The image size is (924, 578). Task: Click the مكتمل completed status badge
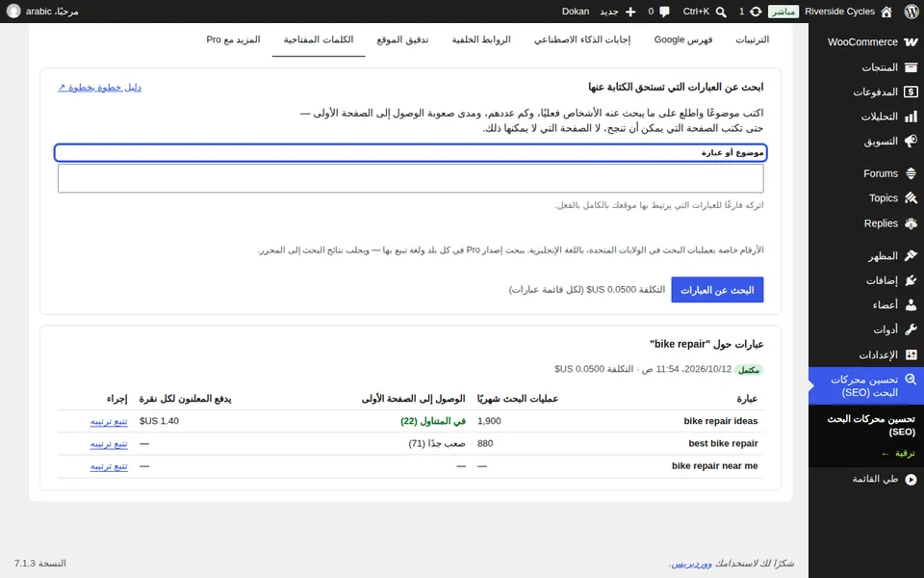[x=749, y=370]
